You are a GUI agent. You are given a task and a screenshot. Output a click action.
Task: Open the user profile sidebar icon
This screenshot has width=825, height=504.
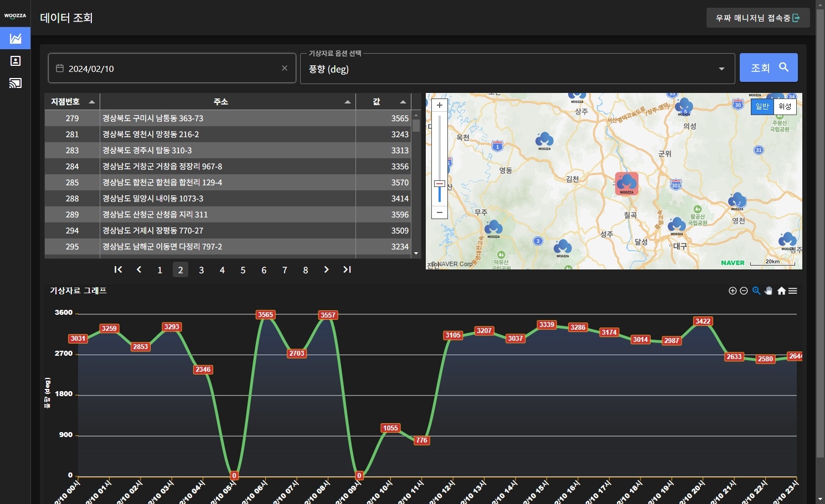16,61
